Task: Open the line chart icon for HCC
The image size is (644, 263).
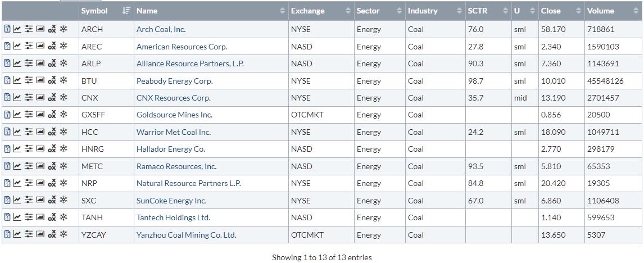Action: (17, 132)
